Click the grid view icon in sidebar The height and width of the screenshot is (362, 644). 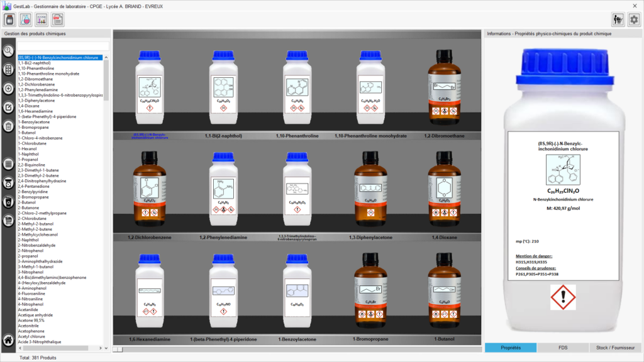click(9, 164)
